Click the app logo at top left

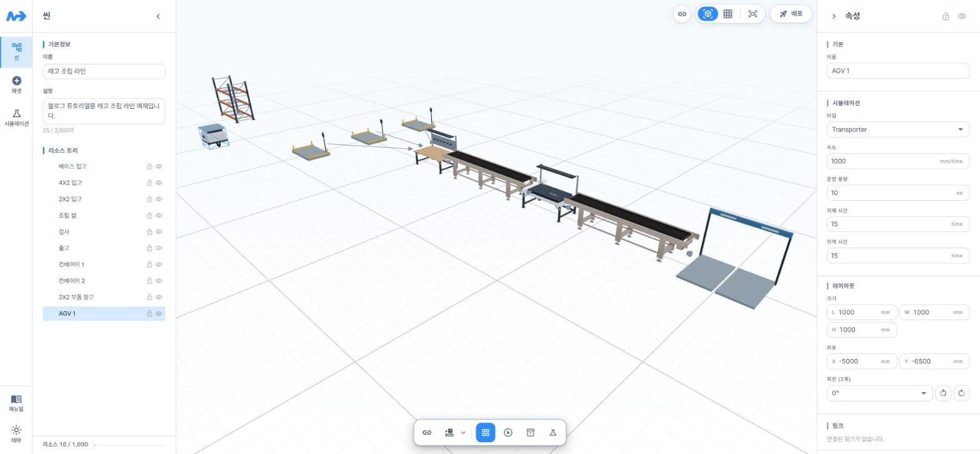pos(16,16)
